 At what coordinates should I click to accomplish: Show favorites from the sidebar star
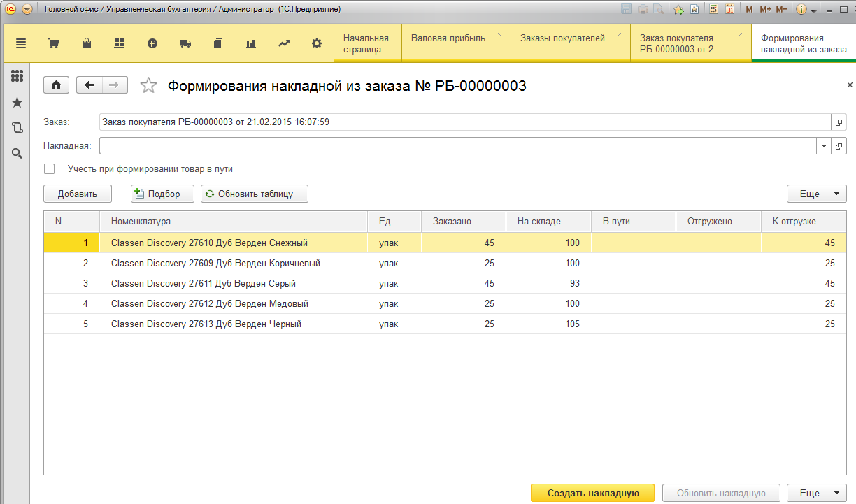(17, 103)
